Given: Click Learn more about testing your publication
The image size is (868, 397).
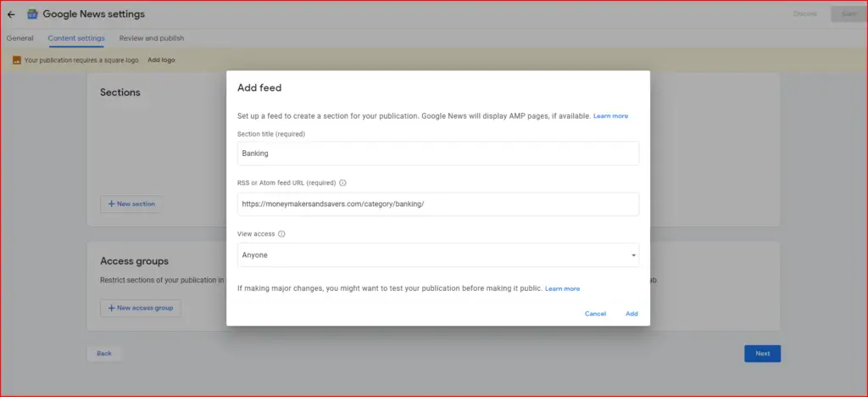Looking at the screenshot, I should [x=563, y=288].
